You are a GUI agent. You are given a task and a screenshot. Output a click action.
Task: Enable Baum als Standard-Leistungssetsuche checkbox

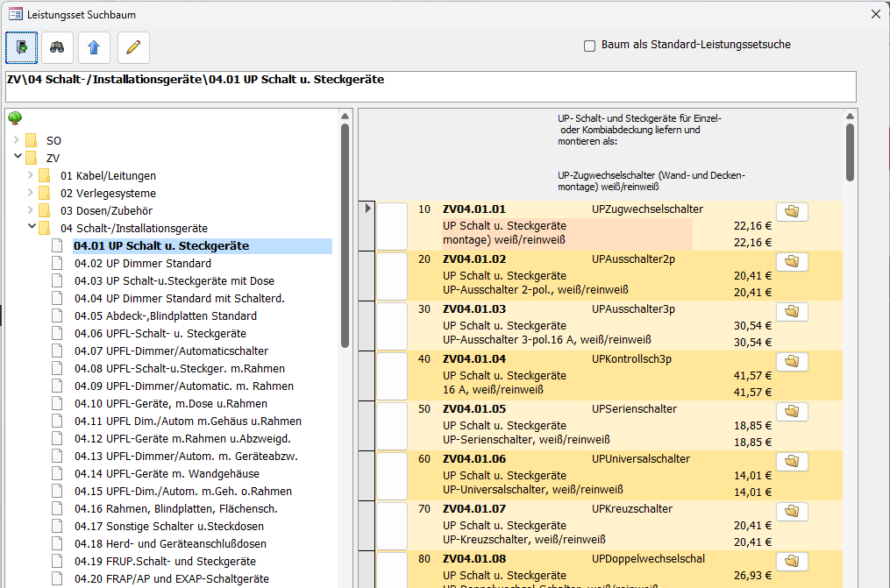pos(590,46)
